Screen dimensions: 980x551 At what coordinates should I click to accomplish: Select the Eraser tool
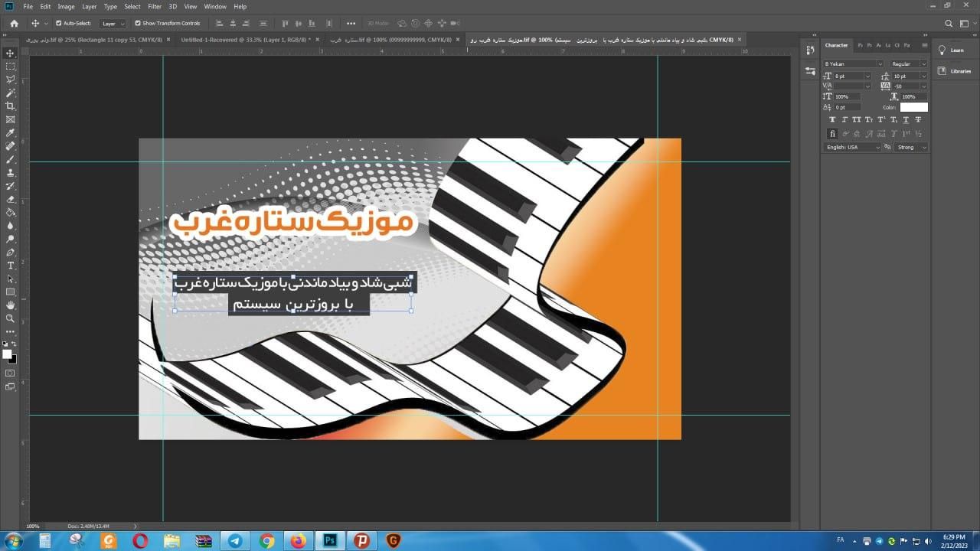tap(10, 199)
